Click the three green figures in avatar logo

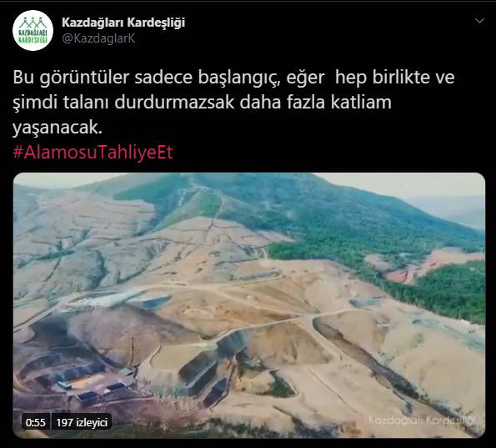[33, 23]
